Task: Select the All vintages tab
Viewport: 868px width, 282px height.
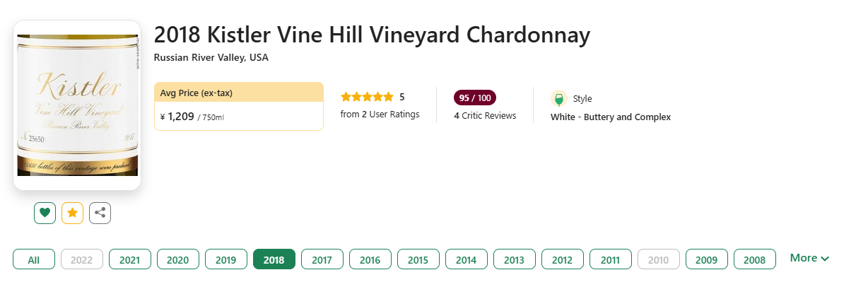Action: [x=34, y=259]
